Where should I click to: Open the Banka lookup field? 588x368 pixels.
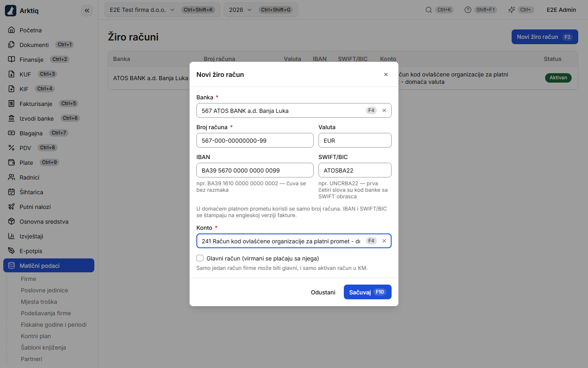294,110
